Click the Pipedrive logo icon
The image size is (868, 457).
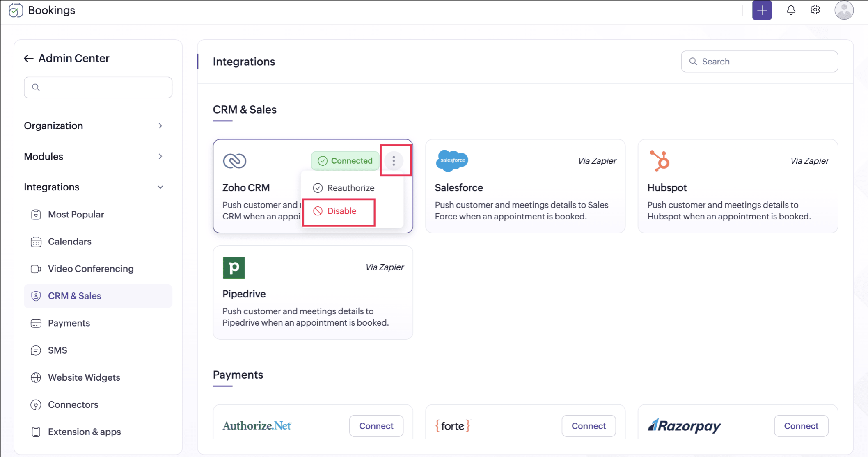(234, 267)
